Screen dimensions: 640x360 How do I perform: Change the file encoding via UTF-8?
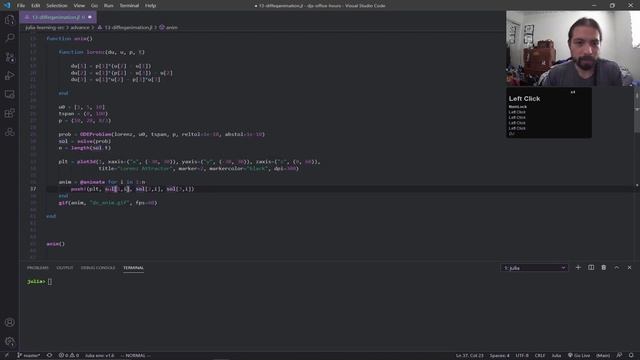click(x=522, y=356)
